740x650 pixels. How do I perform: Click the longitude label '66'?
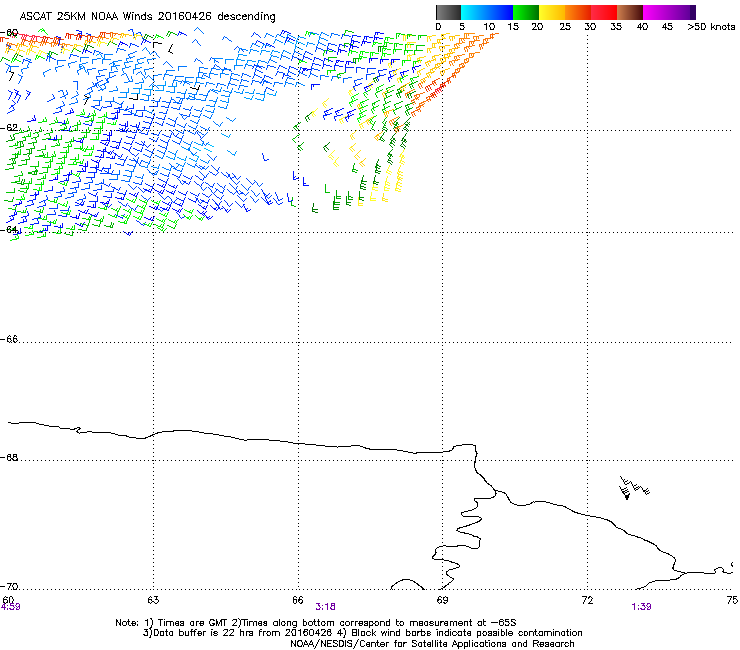click(x=298, y=600)
